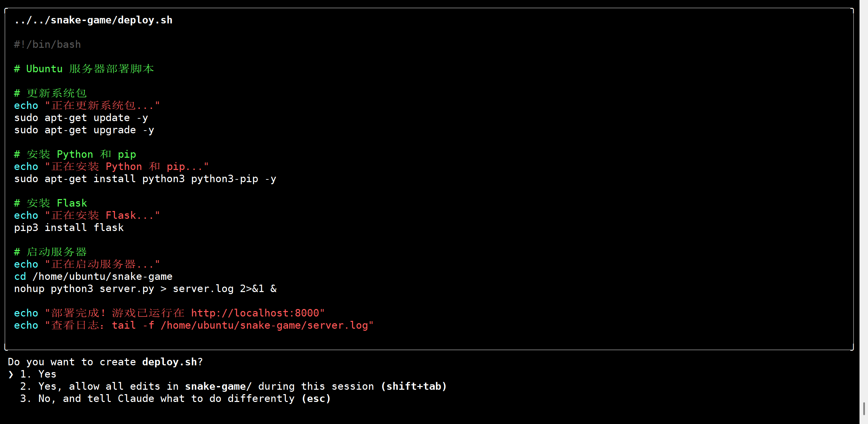
Task: Click the "cd /home/ubuntu/snake-game" line
Action: point(93,276)
